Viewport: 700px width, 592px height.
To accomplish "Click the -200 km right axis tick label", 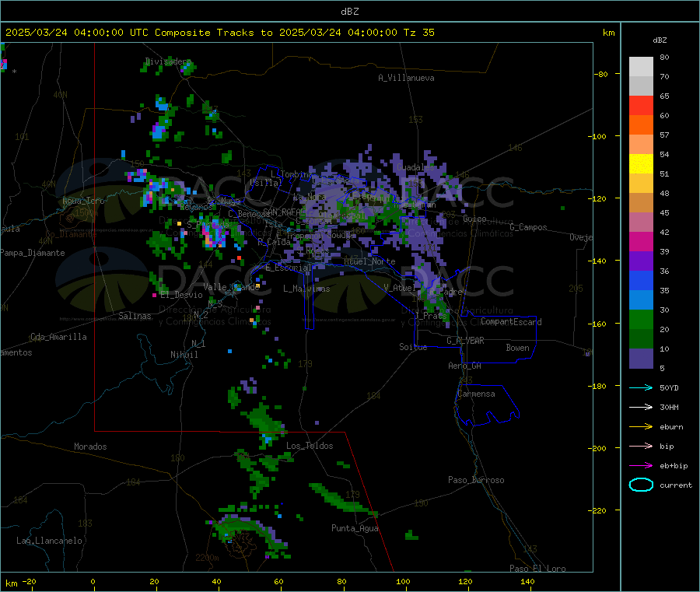I will [x=597, y=448].
